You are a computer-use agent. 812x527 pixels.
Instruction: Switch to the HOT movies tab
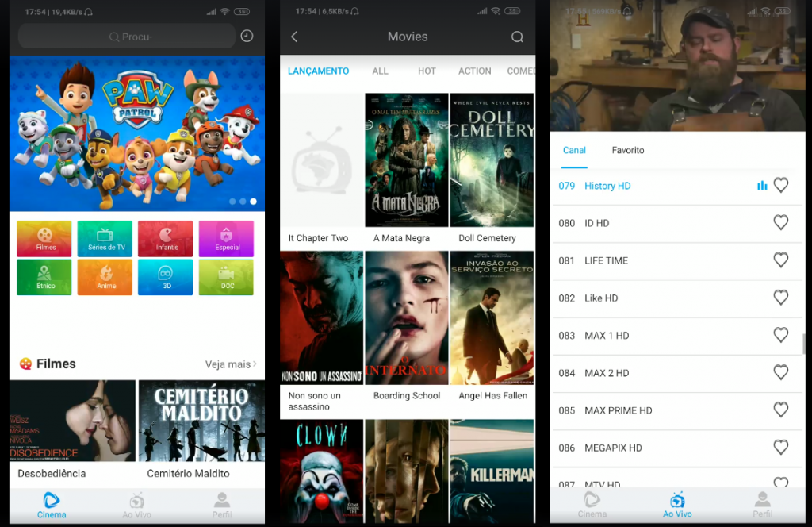[427, 71]
